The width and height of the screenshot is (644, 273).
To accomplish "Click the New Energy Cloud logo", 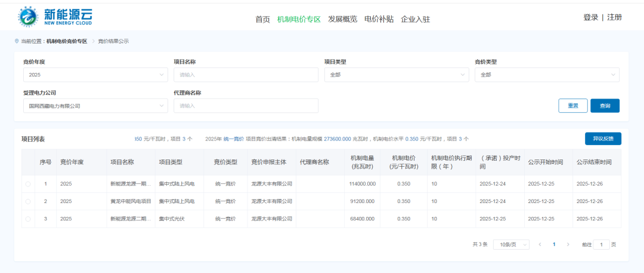I will pyautogui.click(x=55, y=17).
